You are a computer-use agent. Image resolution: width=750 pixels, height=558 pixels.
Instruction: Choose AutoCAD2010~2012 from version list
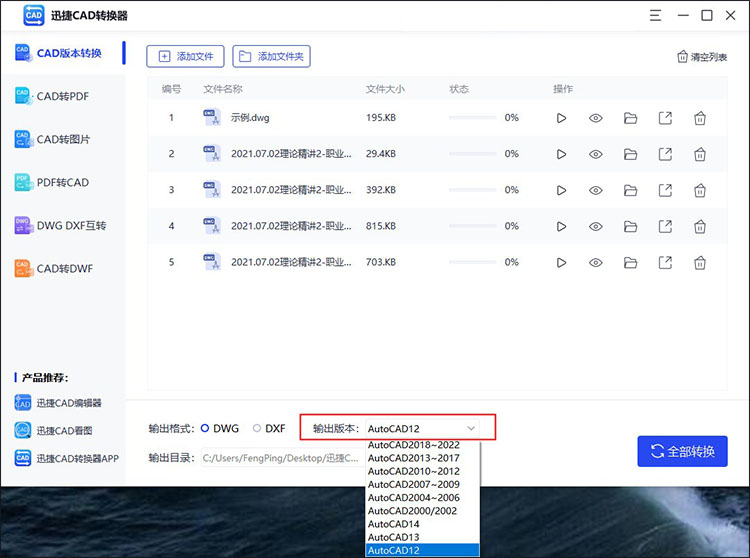click(422, 471)
